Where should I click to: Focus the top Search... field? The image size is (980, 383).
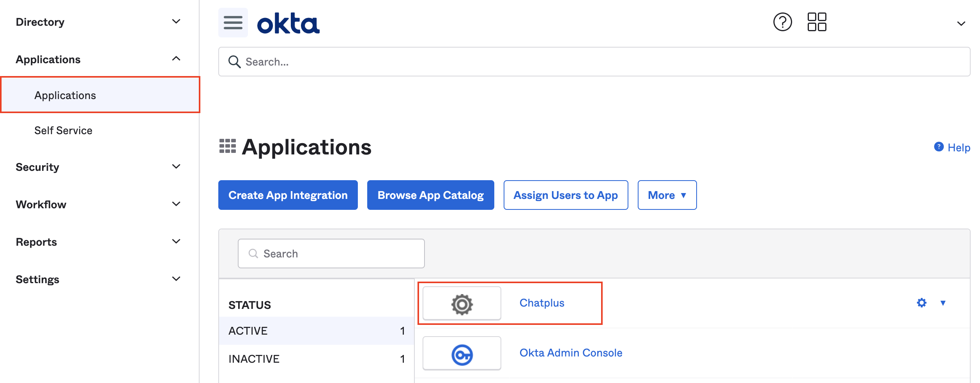(594, 62)
